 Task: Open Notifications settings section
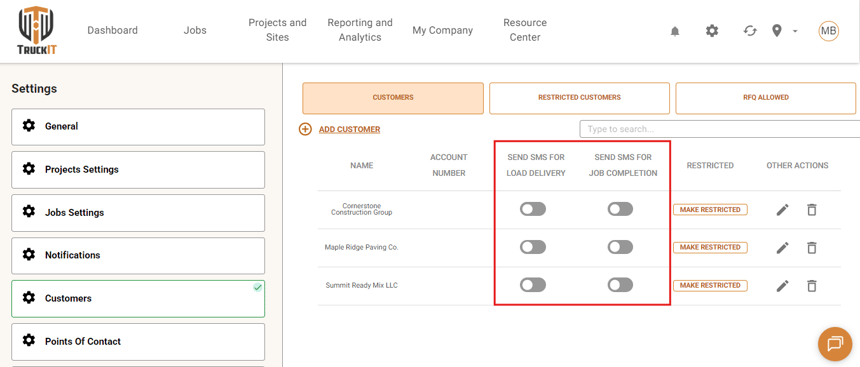click(x=138, y=256)
